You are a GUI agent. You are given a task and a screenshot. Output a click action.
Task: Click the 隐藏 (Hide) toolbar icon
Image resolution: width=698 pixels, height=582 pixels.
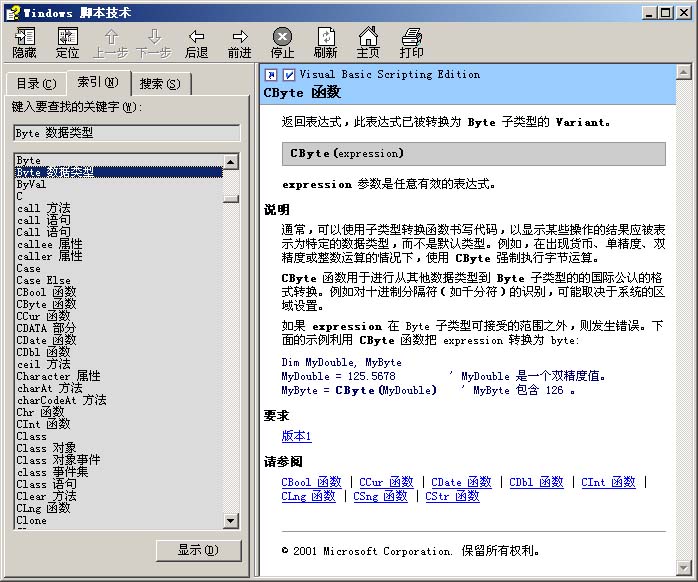[x=24, y=43]
